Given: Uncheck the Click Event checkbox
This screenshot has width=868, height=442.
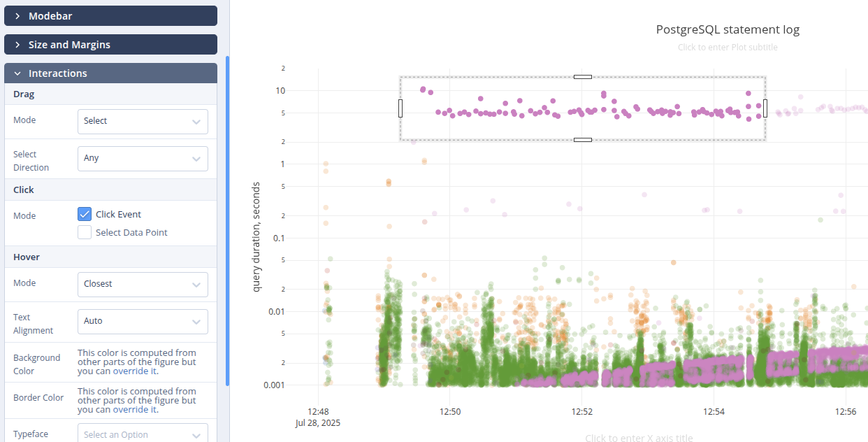Looking at the screenshot, I should (85, 213).
